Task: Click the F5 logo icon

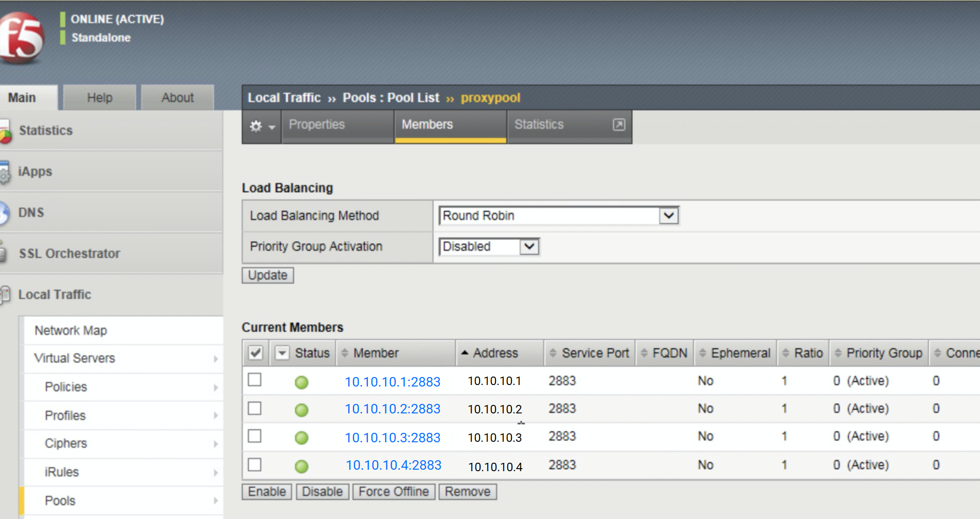Action: click(x=21, y=38)
